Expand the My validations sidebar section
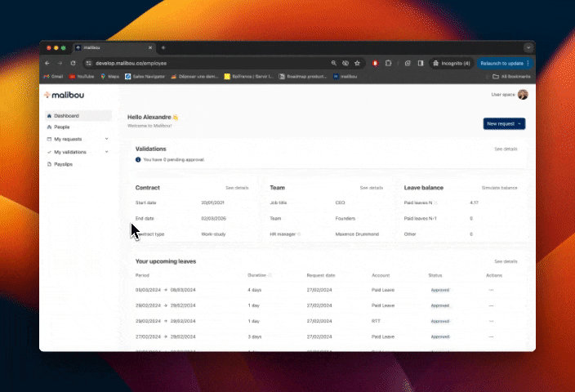This screenshot has height=392, width=575. (x=106, y=152)
